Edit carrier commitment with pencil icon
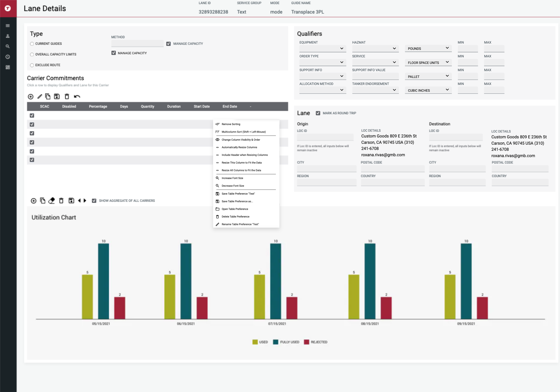The width and height of the screenshot is (560, 392). click(40, 97)
